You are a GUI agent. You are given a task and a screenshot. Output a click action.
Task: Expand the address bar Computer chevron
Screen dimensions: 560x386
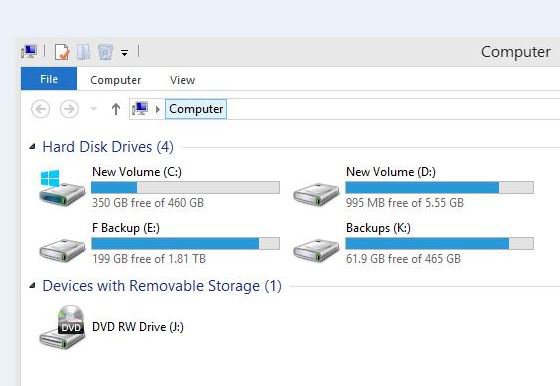[x=158, y=109]
